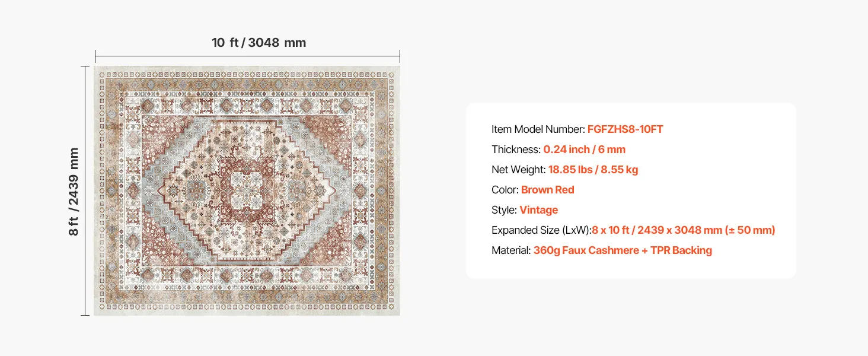The image size is (868, 356).
Task: Click the Vintage style value
Action: pos(539,210)
